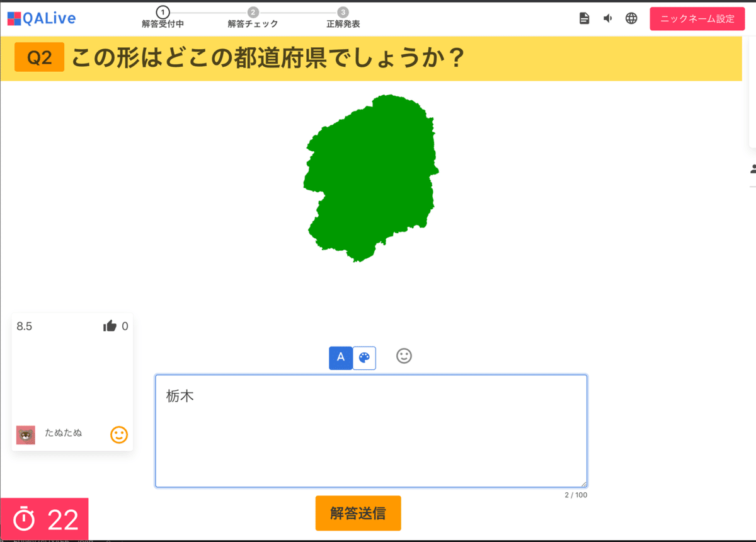756x542 pixels.
Task: Open the language globe icon
Action: [x=631, y=18]
